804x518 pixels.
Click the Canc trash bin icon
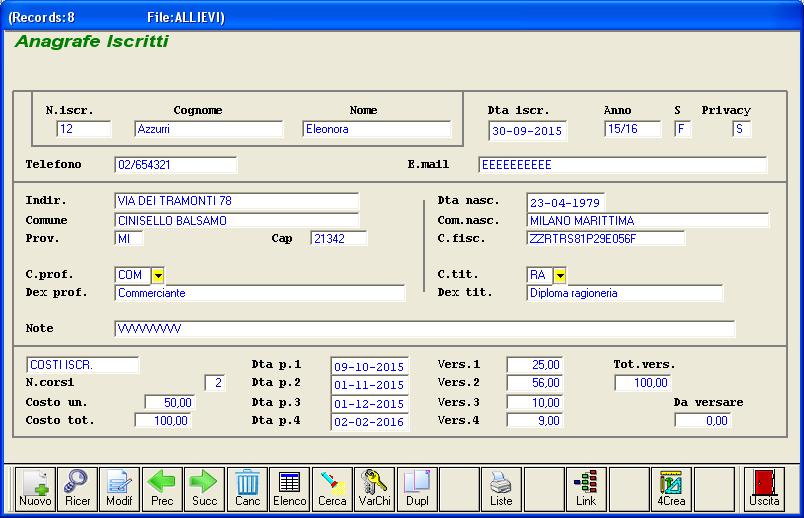[x=247, y=489]
